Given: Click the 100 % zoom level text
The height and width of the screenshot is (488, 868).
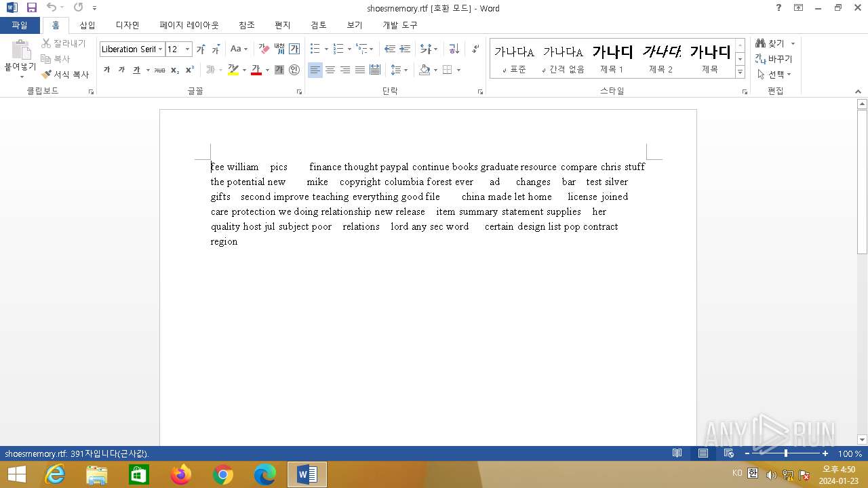Looking at the screenshot, I should (x=850, y=453).
